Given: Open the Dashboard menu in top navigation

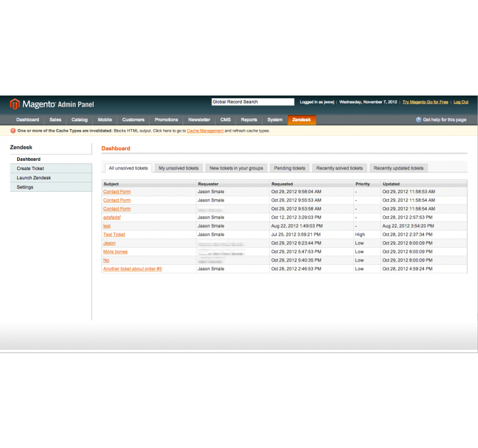Looking at the screenshot, I should tap(28, 120).
